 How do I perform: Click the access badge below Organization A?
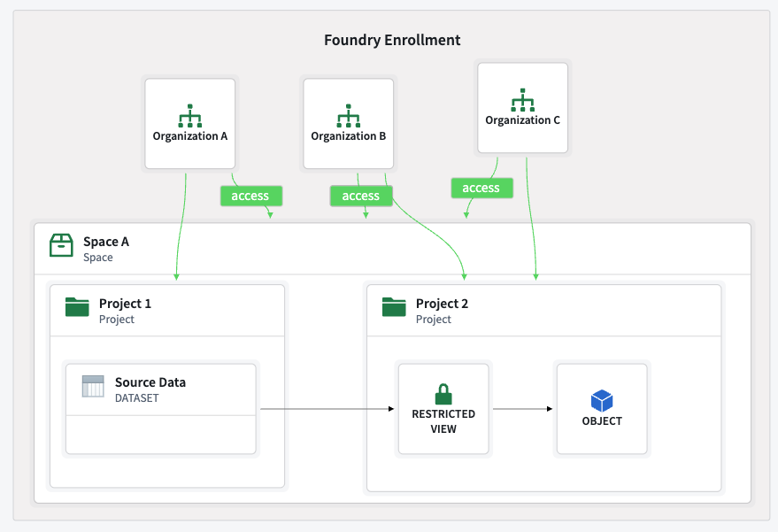pyautogui.click(x=250, y=196)
